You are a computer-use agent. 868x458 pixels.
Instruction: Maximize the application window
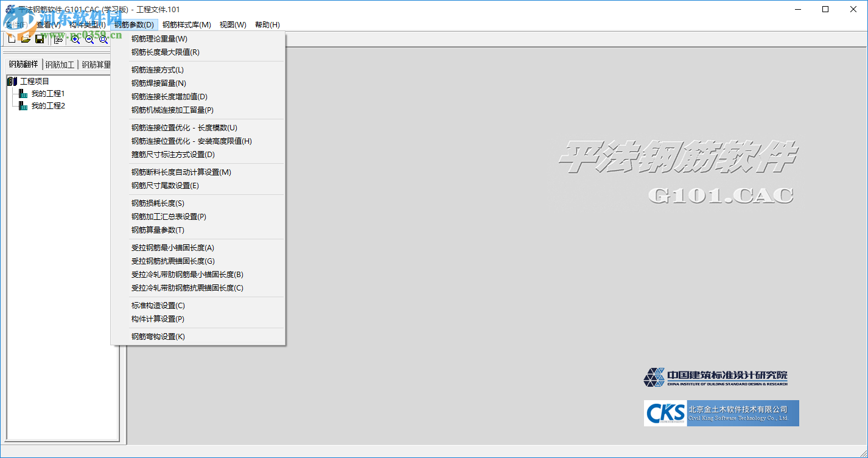coord(825,9)
